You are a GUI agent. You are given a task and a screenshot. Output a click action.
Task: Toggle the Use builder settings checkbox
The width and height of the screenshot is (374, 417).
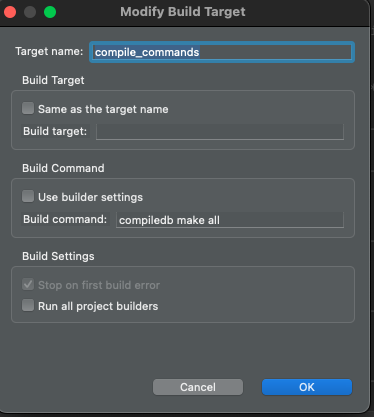[x=28, y=196]
